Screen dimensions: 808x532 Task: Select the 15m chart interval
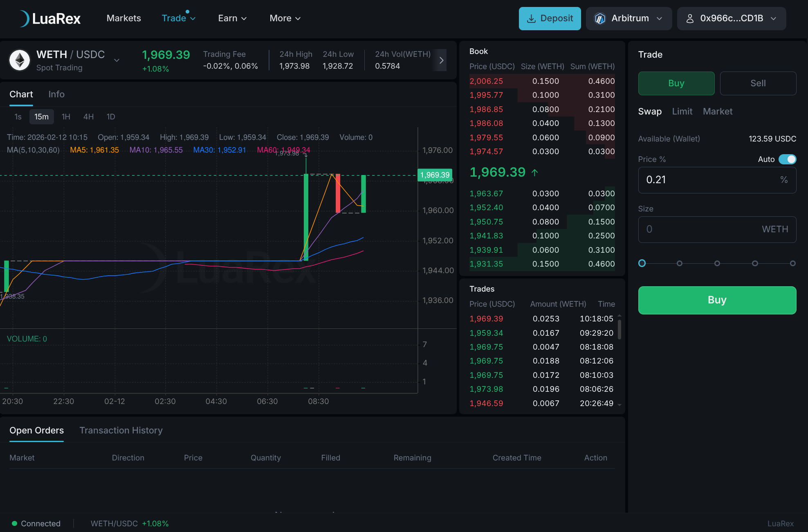(41, 117)
